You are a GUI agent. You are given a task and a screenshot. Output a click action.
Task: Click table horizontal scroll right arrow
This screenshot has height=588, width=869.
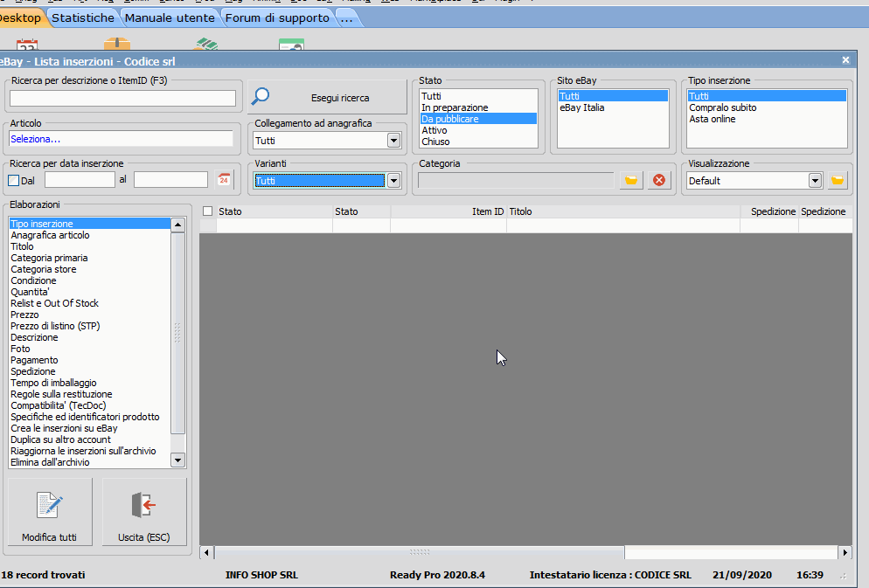[x=845, y=552]
